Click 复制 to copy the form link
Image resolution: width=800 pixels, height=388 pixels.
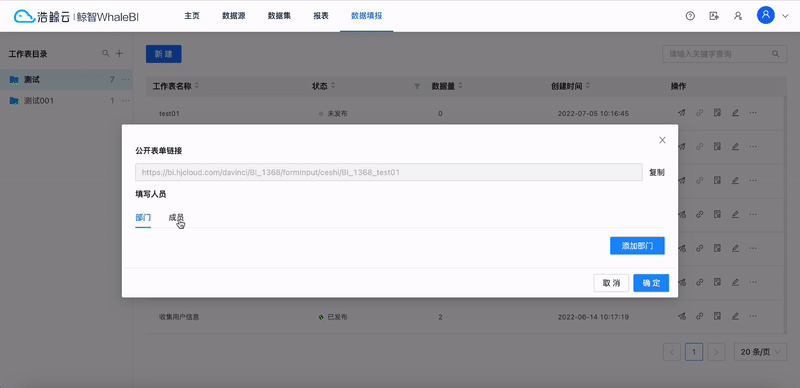pos(657,173)
